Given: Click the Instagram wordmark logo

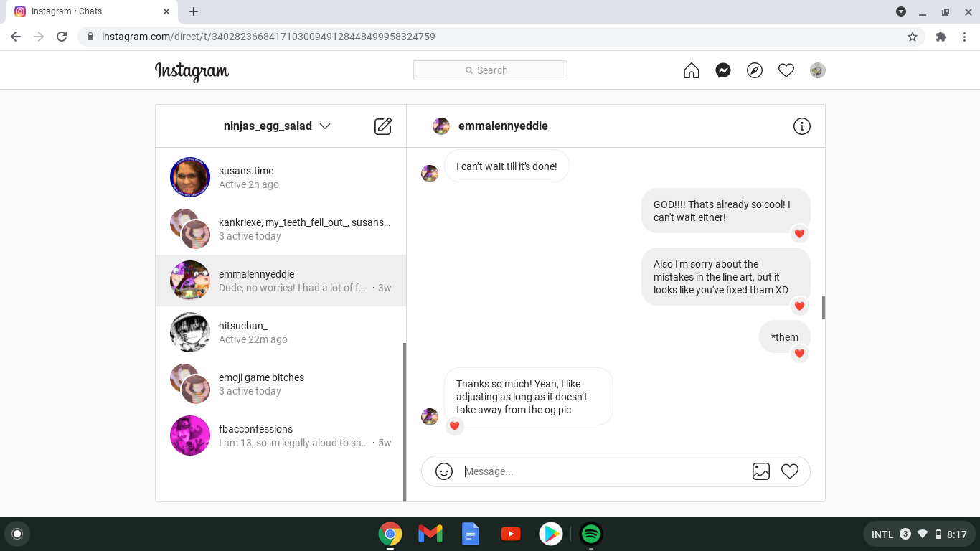Looking at the screenshot, I should tap(192, 71).
